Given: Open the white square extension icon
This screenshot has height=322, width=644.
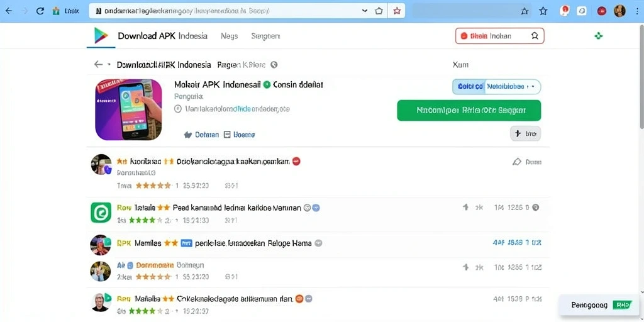Looking at the screenshot, I should 582,11.
